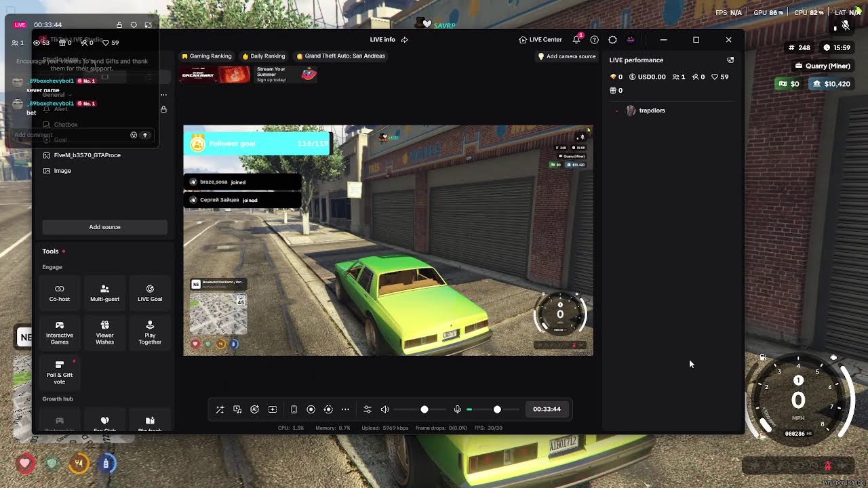Click Add camera source

tap(566, 56)
